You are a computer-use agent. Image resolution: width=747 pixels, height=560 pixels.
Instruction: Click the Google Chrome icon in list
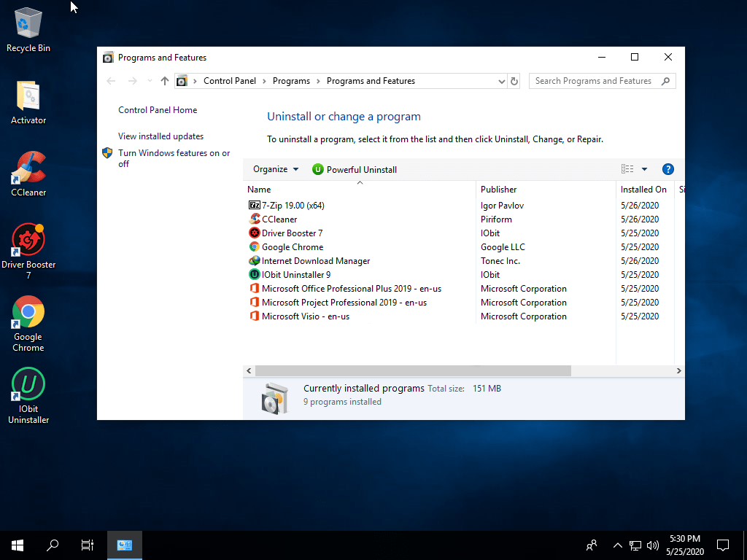click(255, 246)
